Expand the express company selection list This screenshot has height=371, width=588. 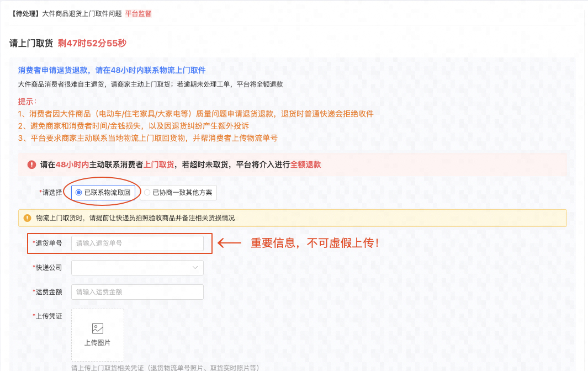(x=137, y=267)
